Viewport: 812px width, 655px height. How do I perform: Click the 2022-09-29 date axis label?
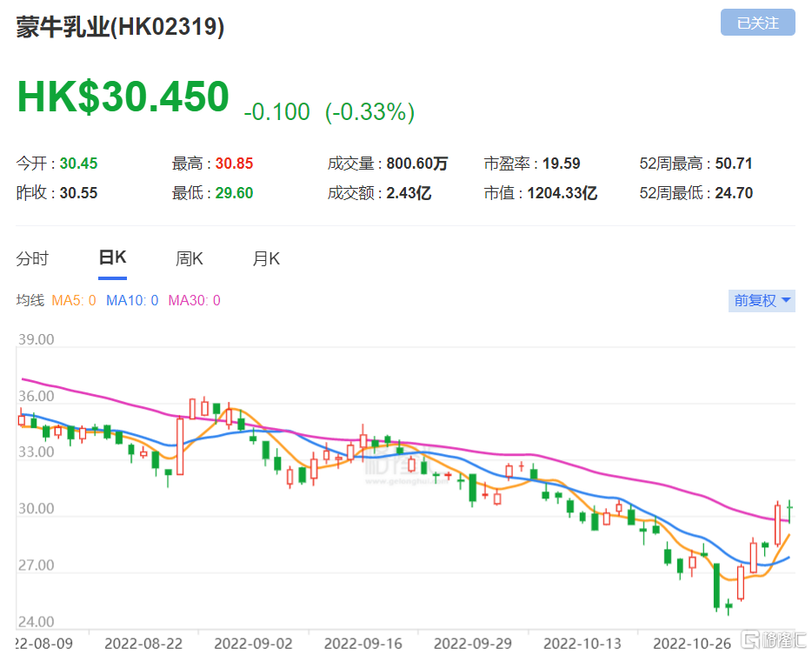click(x=473, y=644)
